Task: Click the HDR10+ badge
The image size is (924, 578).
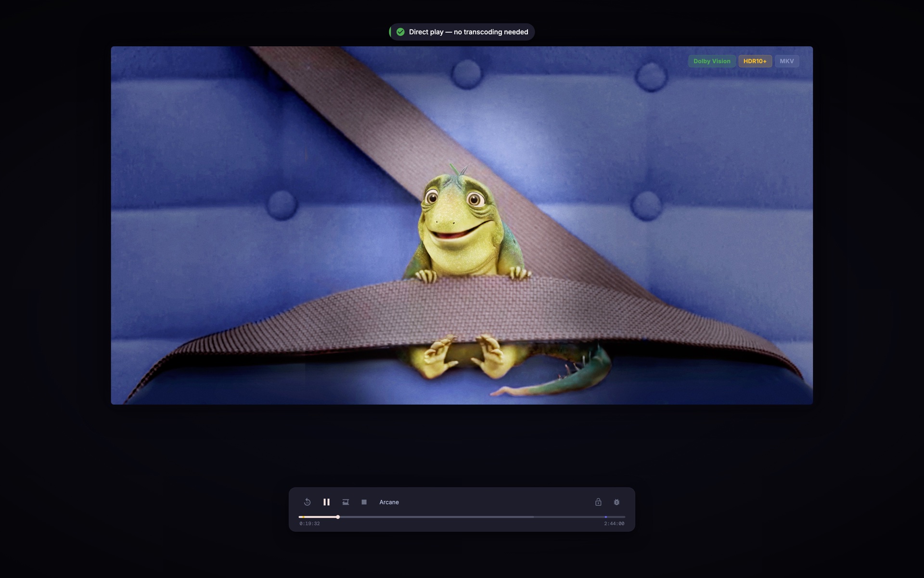Action: 755,61
